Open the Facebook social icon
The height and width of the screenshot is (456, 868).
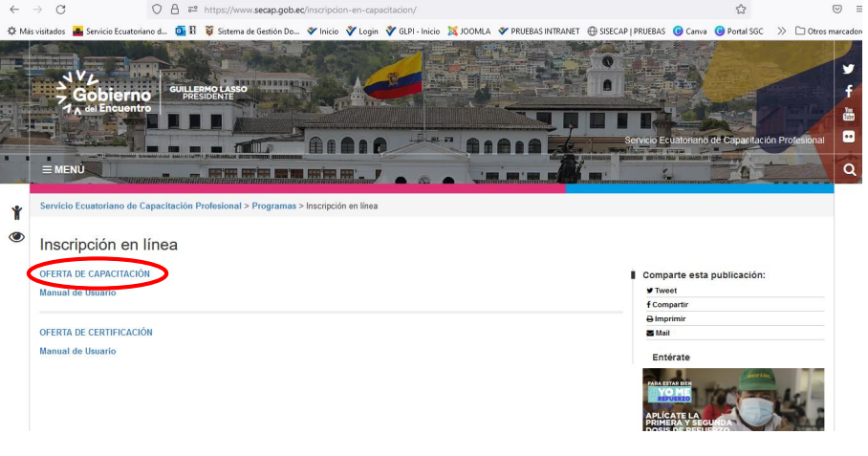pyautogui.click(x=848, y=92)
